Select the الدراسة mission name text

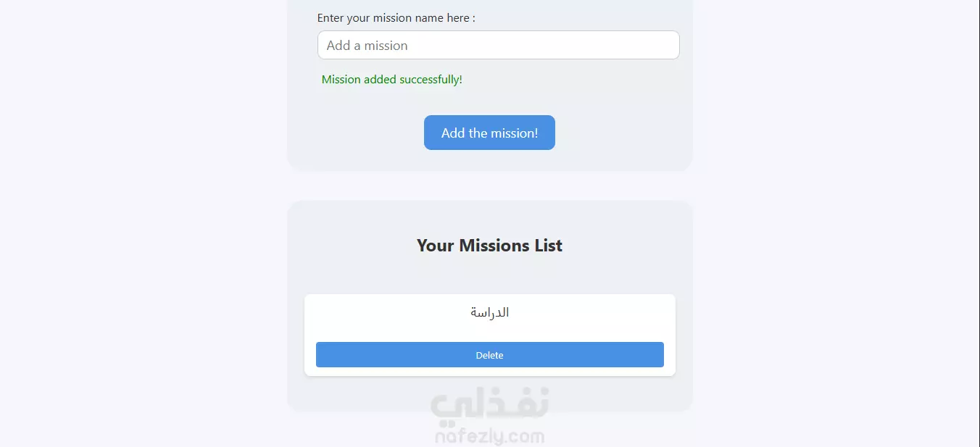pyautogui.click(x=489, y=312)
